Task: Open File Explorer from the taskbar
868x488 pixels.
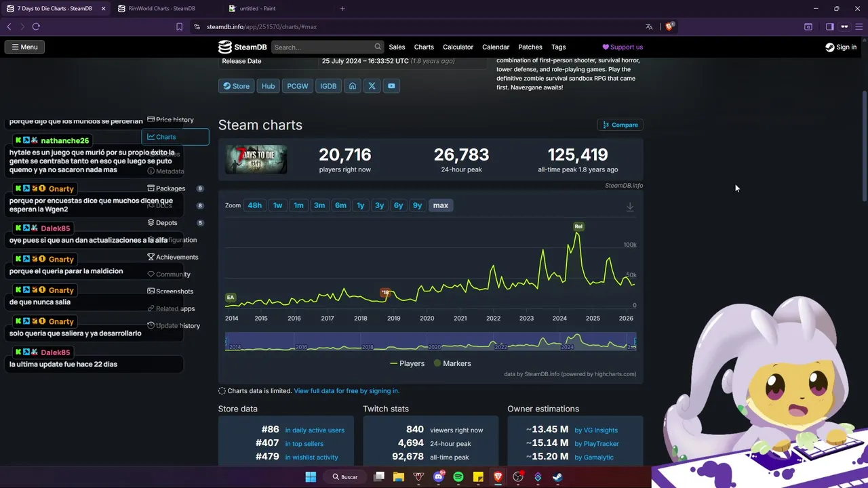Action: pyautogui.click(x=399, y=477)
